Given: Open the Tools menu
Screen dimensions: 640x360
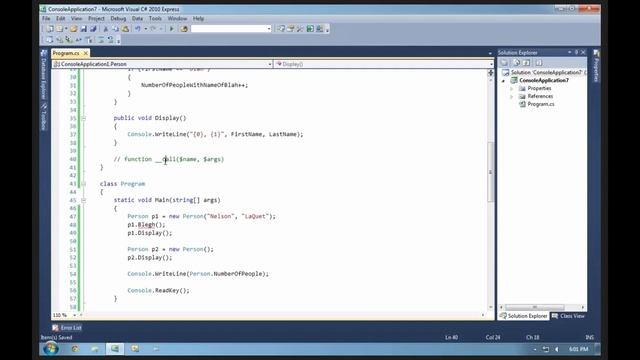Looking at the screenshot, I should (x=155, y=19).
